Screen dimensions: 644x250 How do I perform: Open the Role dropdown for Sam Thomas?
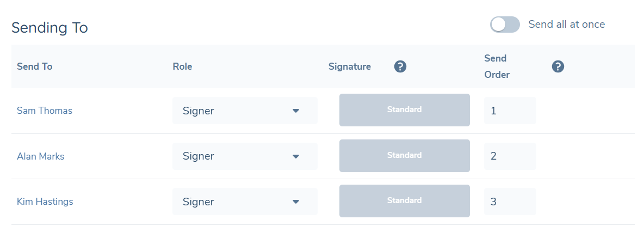(x=245, y=111)
